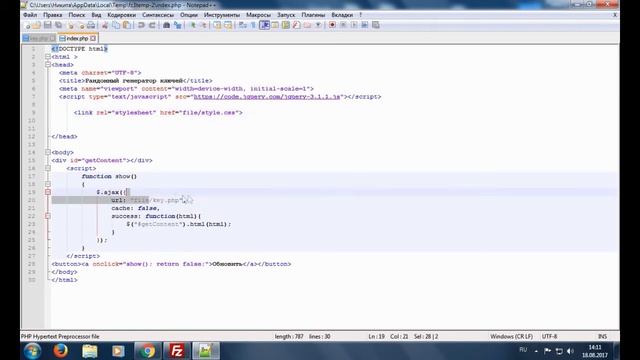Place cursor on the 'cache: false,' line
Image resolution: width=640 pixels, height=360 pixels.
[136, 208]
